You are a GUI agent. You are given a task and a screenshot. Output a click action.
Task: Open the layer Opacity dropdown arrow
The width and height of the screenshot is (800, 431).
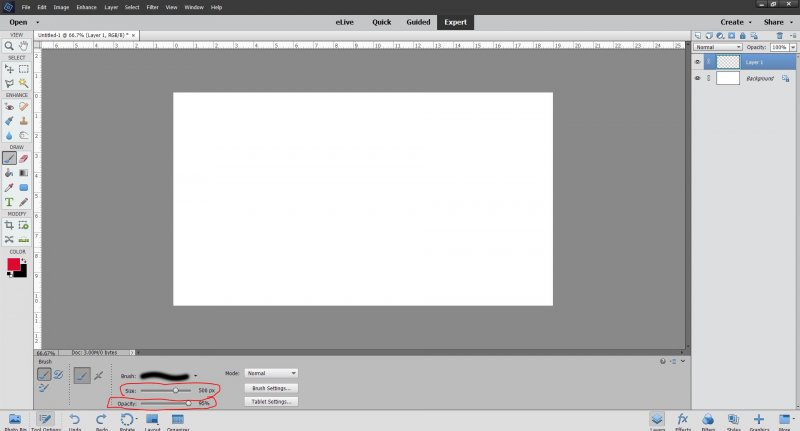(x=793, y=47)
